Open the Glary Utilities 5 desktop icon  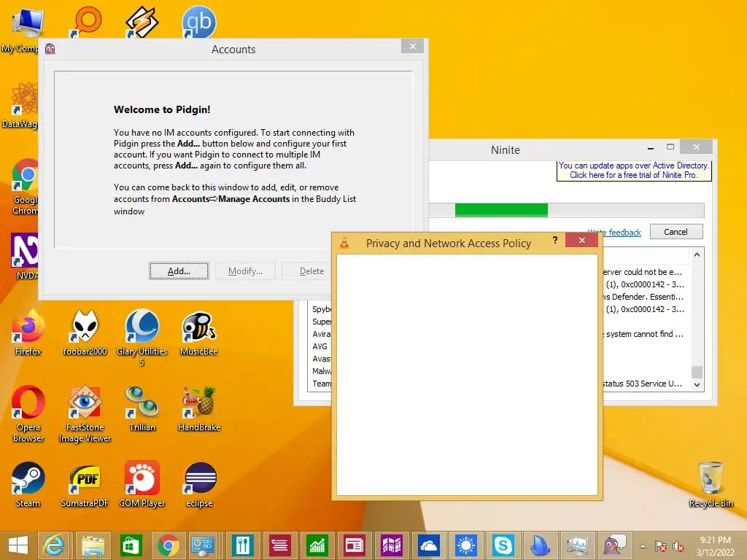tap(142, 338)
